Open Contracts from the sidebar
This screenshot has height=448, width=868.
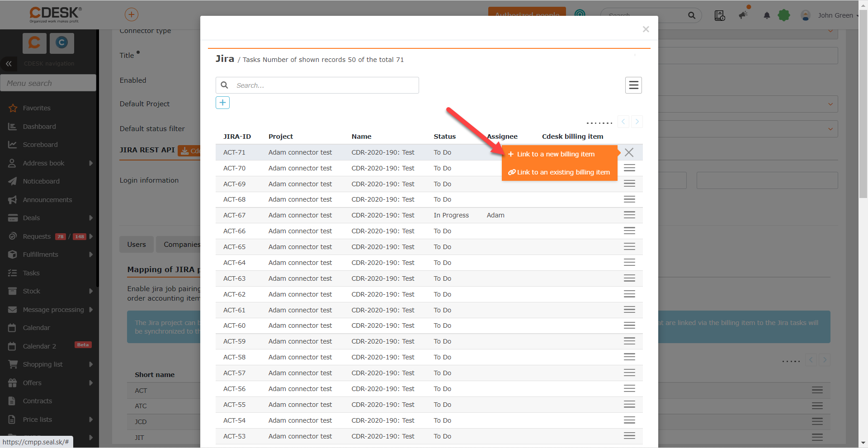coord(38,401)
